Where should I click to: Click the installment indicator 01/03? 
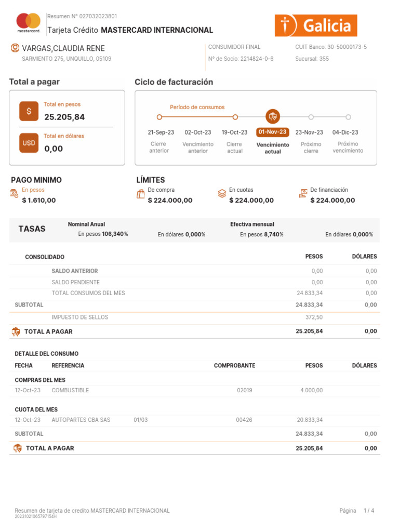pos(140,420)
